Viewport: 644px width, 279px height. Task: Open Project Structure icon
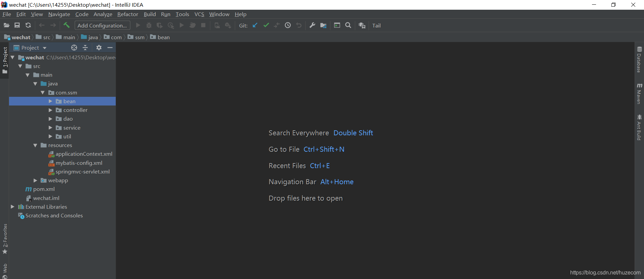[x=323, y=25]
